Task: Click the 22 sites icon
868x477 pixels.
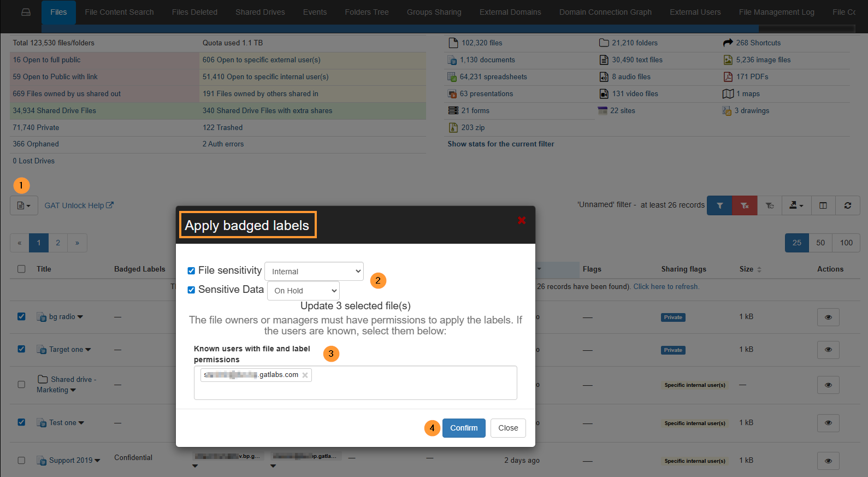Action: coord(603,110)
